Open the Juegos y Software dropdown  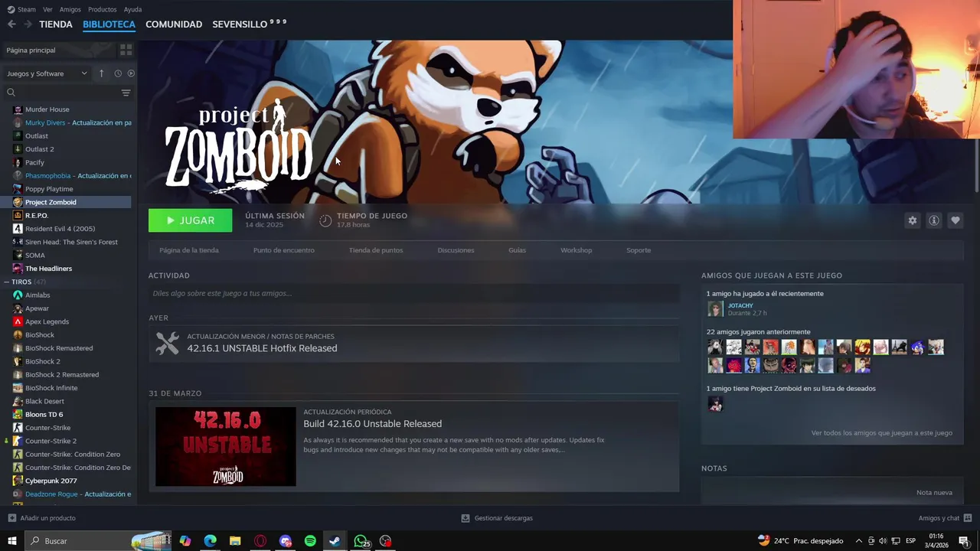coord(47,73)
